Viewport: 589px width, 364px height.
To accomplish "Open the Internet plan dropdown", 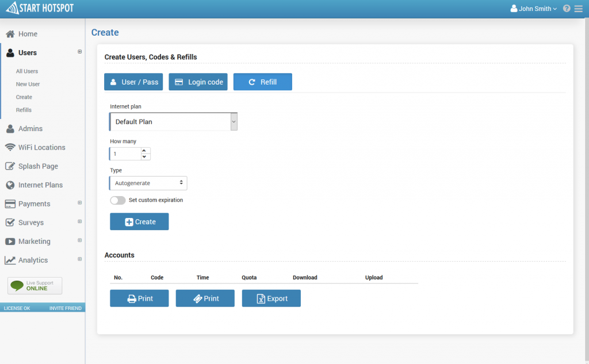I will tap(173, 122).
